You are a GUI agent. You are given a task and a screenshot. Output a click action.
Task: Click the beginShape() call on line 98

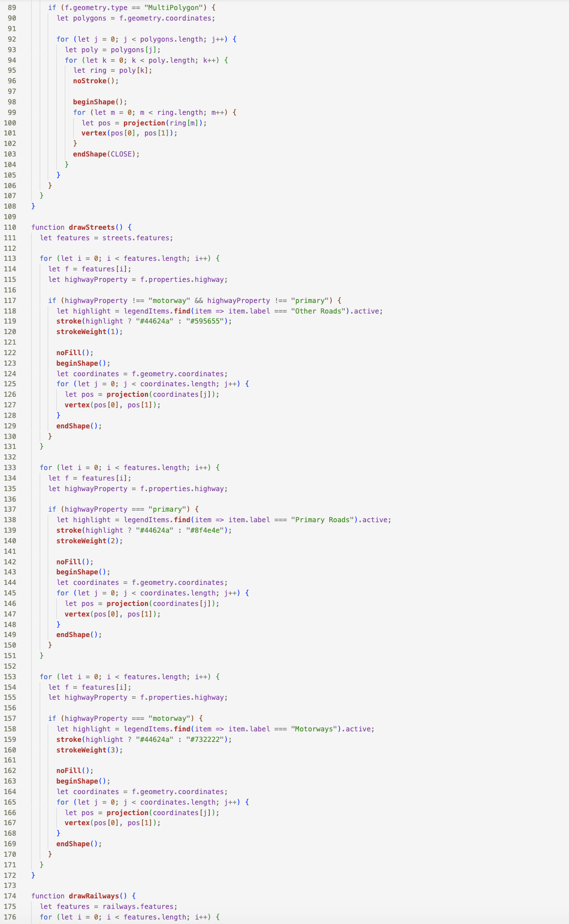[x=100, y=102]
